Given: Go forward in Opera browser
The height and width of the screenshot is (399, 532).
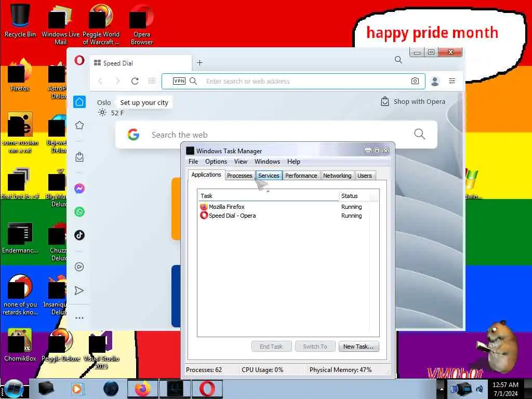Looking at the screenshot, I should 117,81.
